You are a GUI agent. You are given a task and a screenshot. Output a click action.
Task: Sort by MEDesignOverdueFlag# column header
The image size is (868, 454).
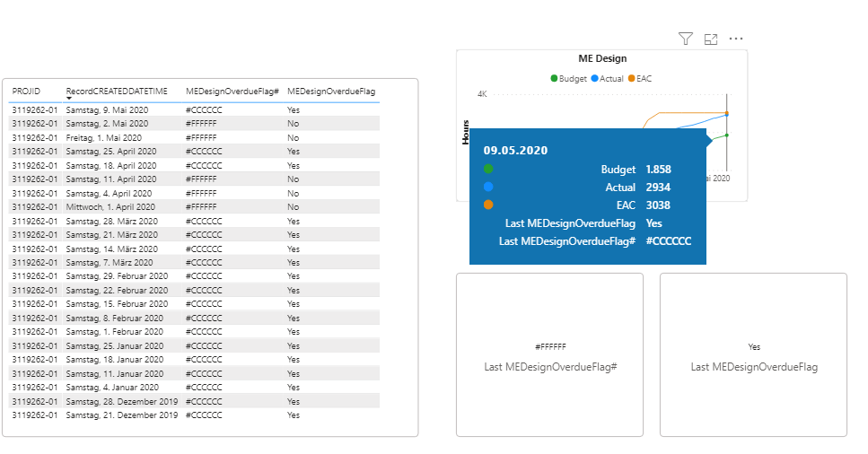tap(232, 92)
